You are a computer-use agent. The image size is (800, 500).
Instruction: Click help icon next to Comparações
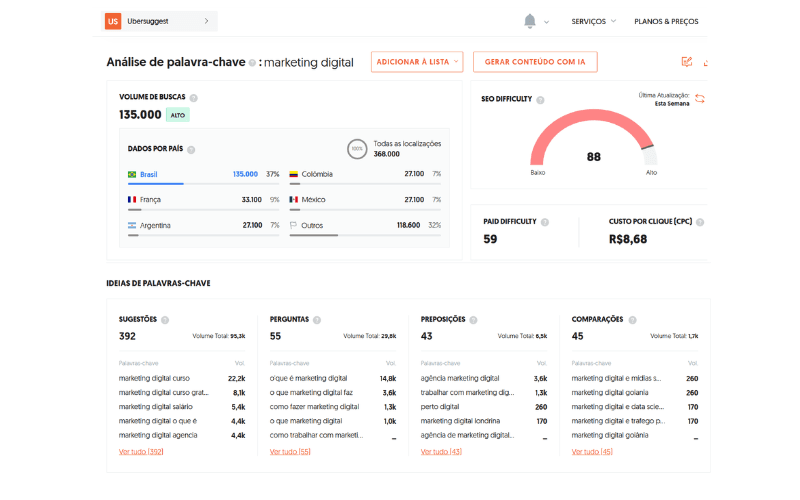[x=632, y=320]
